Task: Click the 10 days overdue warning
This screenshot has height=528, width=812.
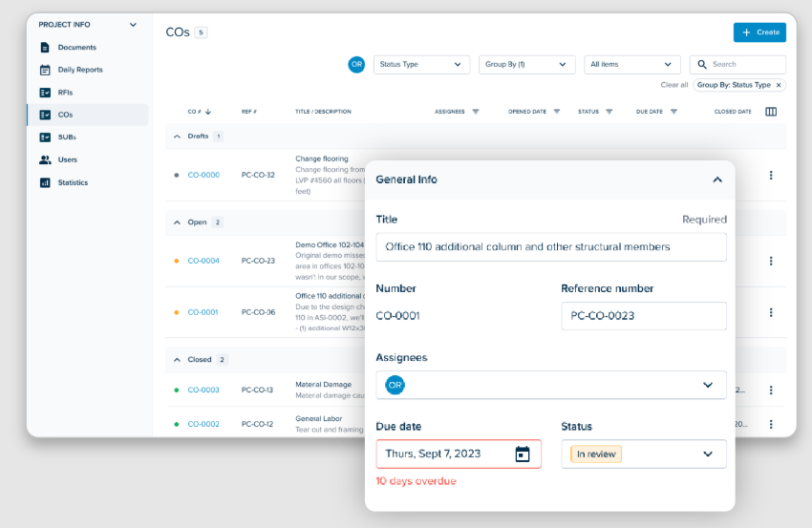Action: pos(416,481)
